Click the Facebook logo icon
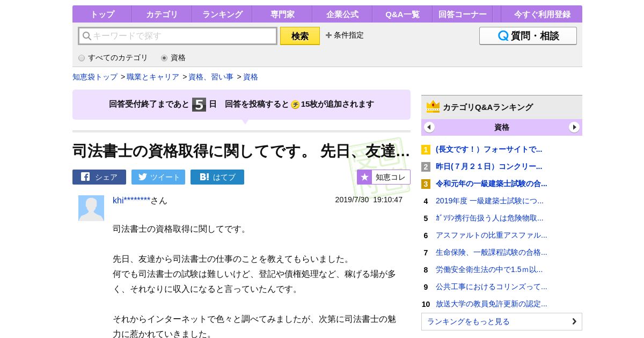The image size is (644, 338). (x=85, y=177)
